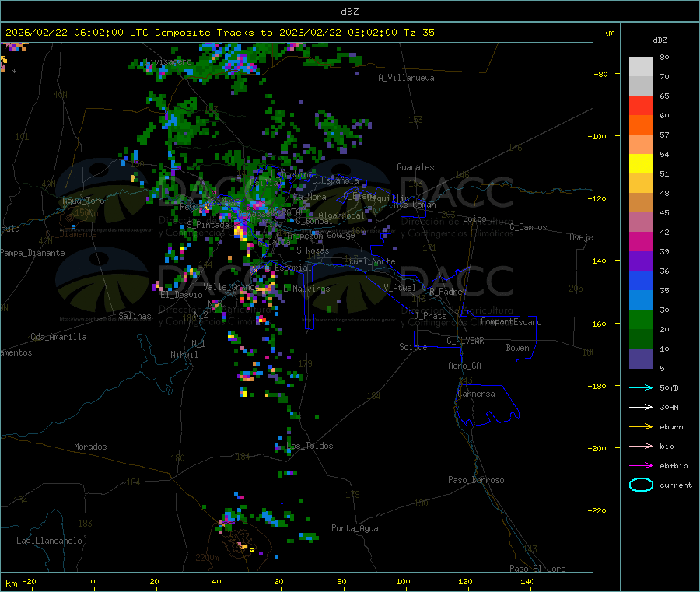
Task: Click the Divisadero map label
Action: (169, 61)
